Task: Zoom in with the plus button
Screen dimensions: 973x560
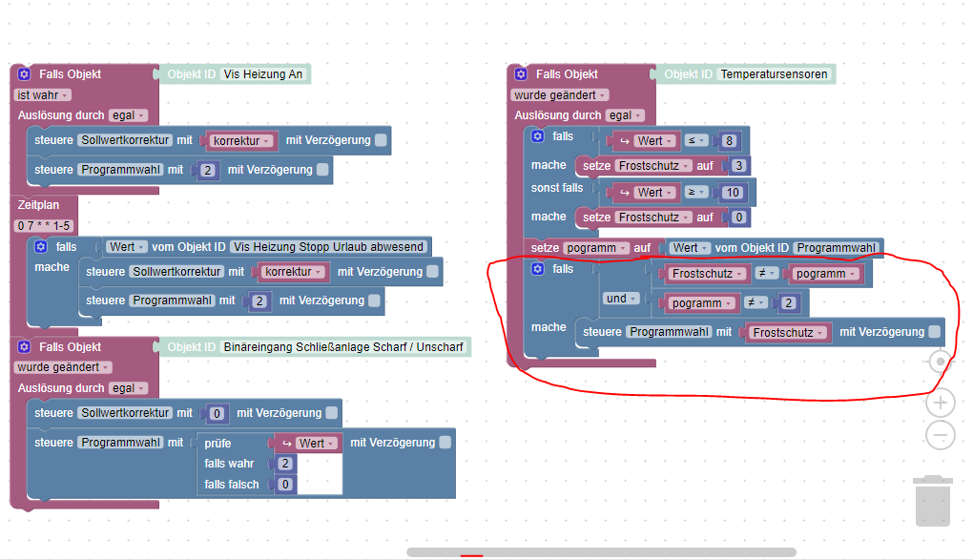Action: click(941, 403)
